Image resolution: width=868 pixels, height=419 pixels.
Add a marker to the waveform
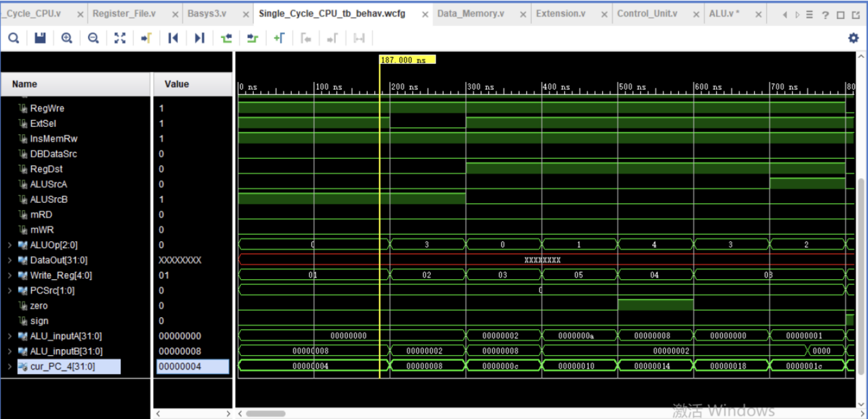(279, 38)
